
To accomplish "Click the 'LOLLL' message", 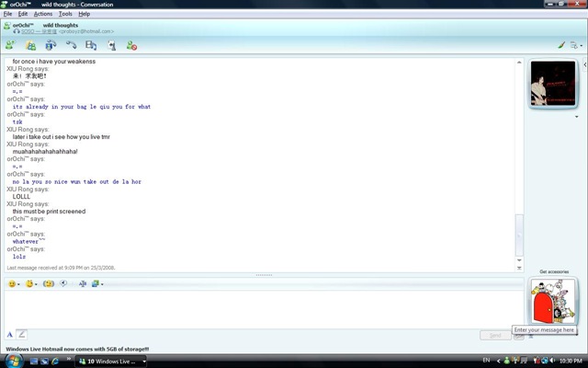I will point(21,196).
